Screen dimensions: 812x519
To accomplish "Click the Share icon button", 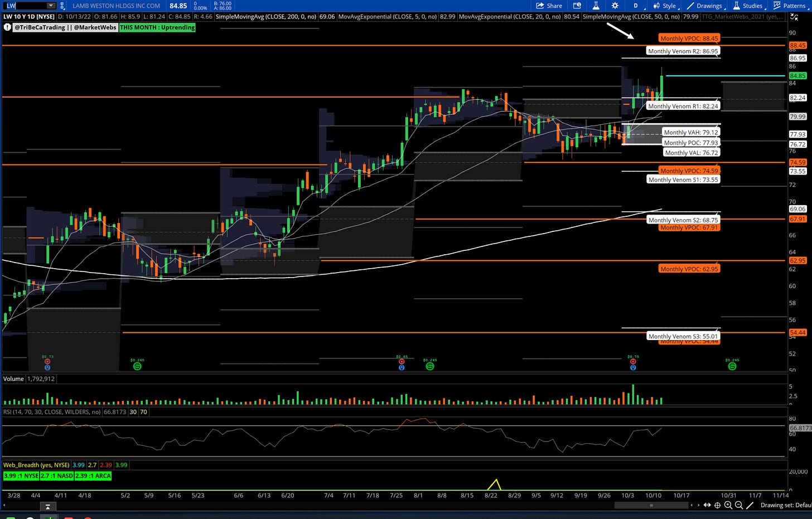I will tap(549, 6).
